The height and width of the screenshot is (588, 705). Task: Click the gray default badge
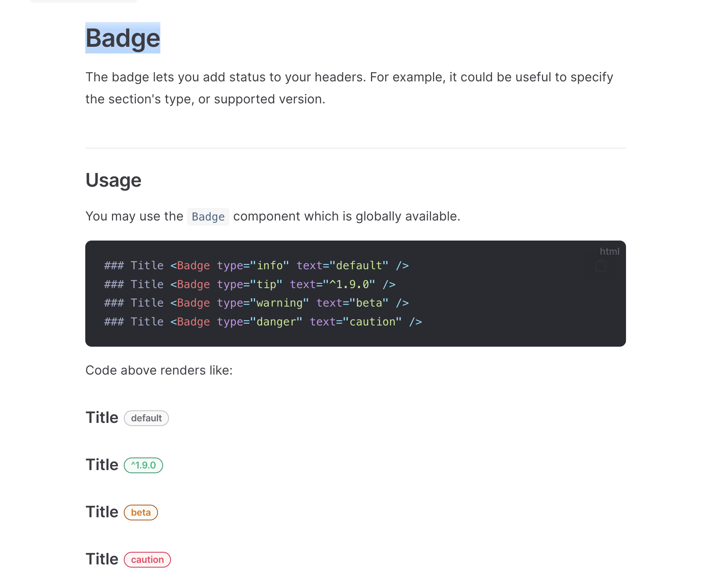tap(146, 418)
